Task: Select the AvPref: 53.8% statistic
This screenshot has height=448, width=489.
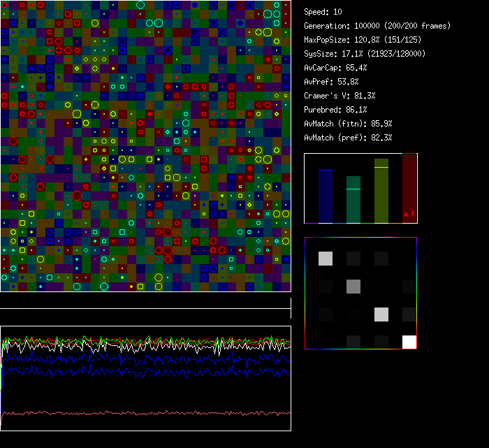Action: 331,82
